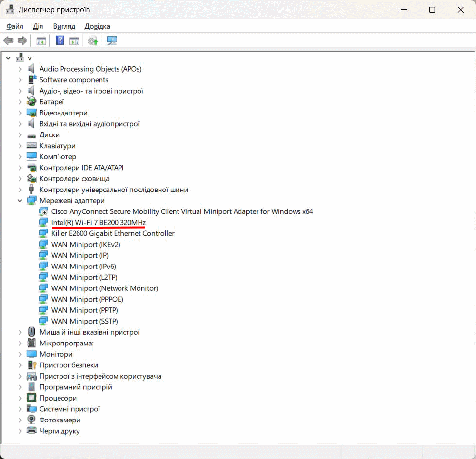Open the Довідка menu

(97, 26)
